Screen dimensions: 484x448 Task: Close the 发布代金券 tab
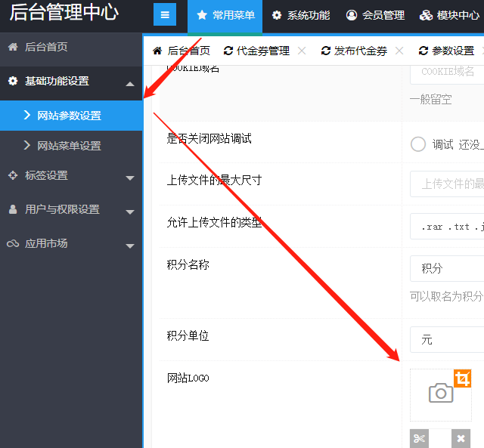pyautogui.click(x=399, y=51)
